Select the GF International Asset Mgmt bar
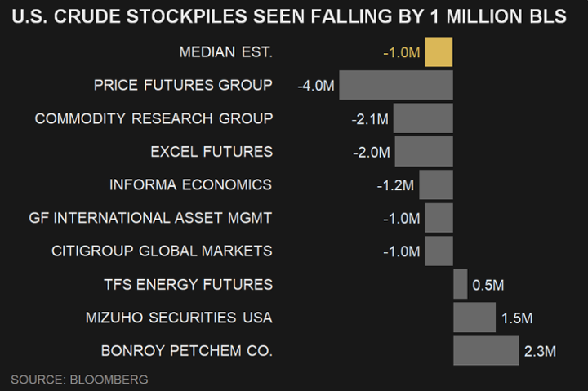The image size is (588, 391). [x=439, y=218]
